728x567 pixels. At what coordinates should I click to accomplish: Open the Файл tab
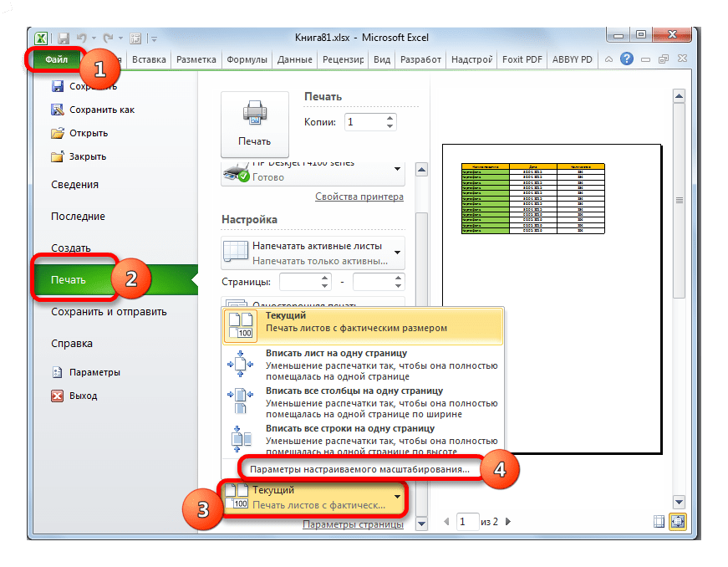pyautogui.click(x=56, y=59)
